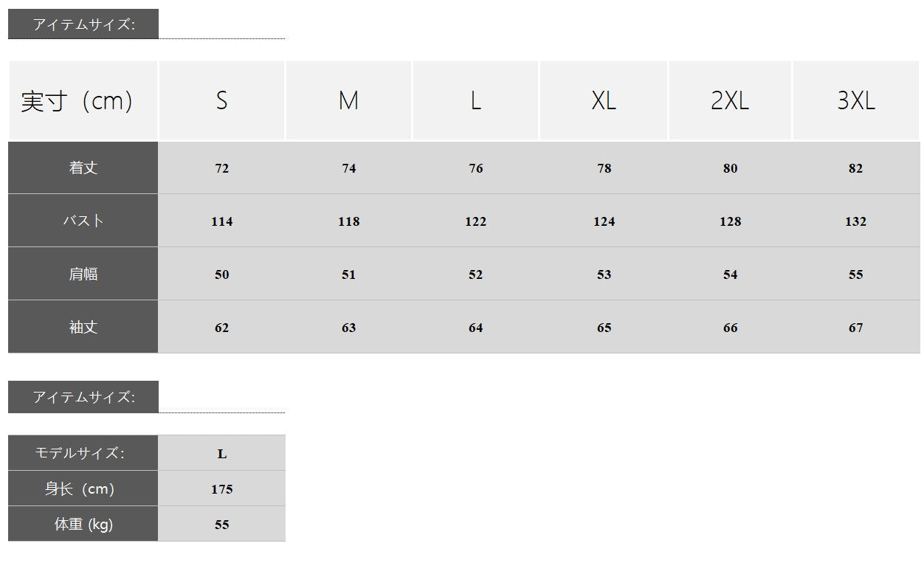Click the 着丈 value 72 for size S

[221, 168]
